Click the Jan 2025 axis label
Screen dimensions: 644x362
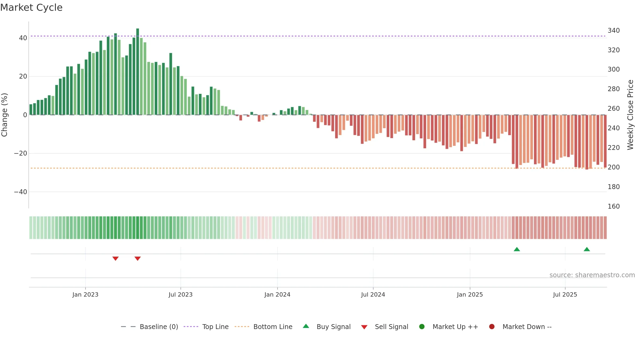point(470,294)
